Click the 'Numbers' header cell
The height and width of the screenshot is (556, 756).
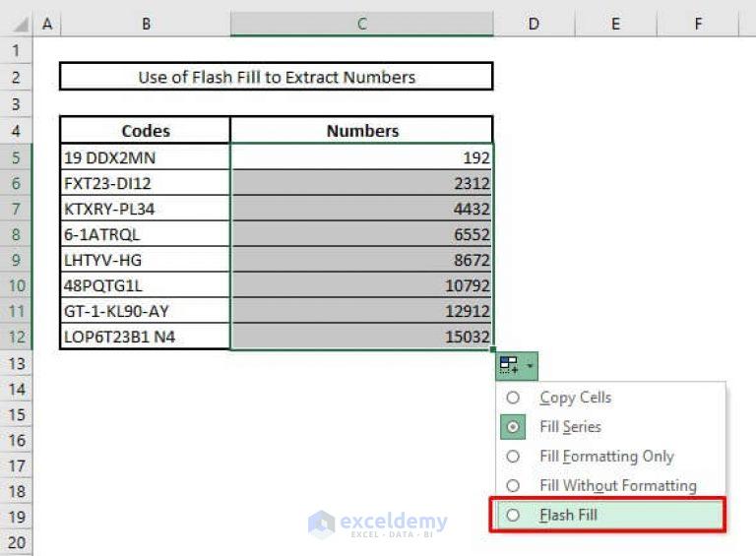point(362,130)
